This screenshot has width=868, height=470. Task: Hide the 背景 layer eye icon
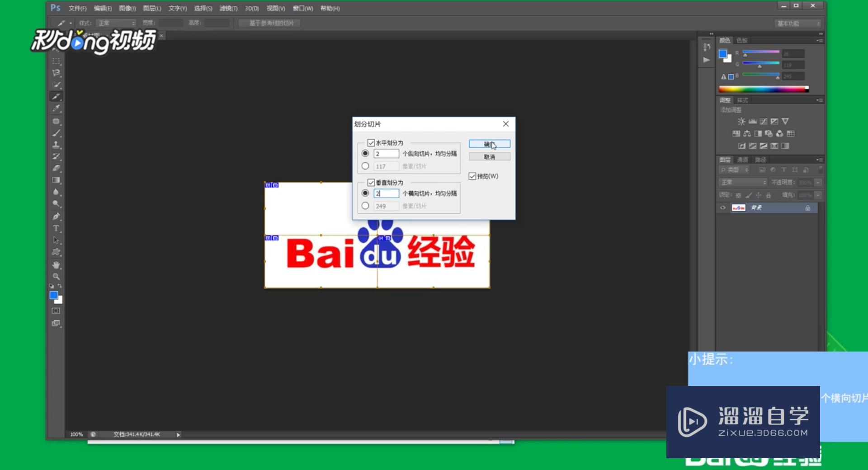(x=722, y=208)
